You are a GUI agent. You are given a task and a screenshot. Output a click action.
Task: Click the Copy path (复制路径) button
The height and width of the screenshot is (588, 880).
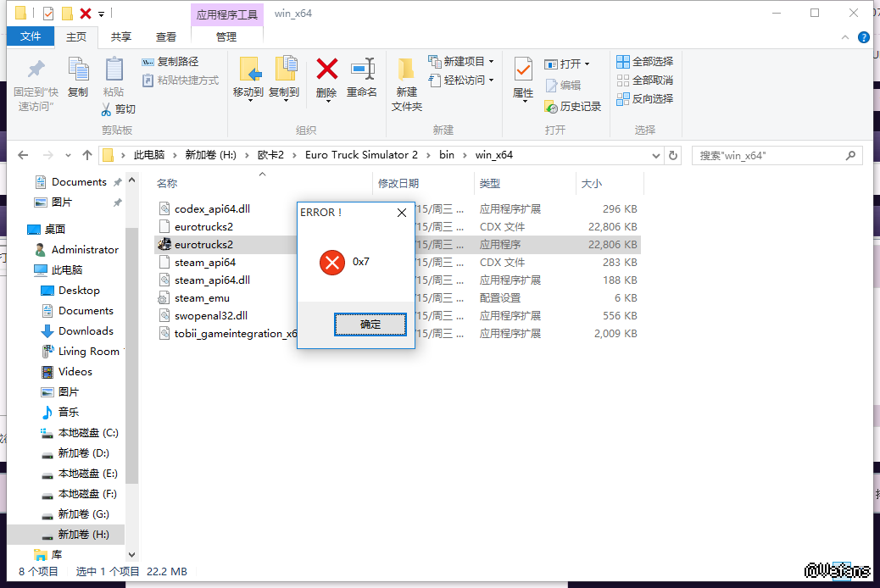[x=170, y=62]
